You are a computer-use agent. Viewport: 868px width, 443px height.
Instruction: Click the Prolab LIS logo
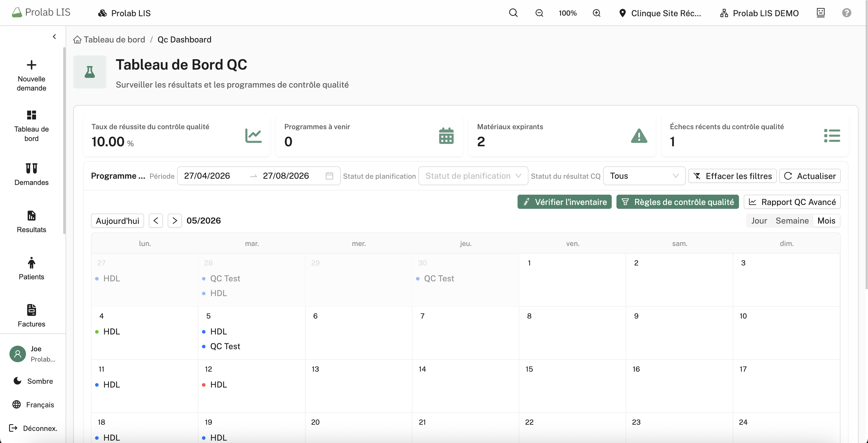point(41,12)
